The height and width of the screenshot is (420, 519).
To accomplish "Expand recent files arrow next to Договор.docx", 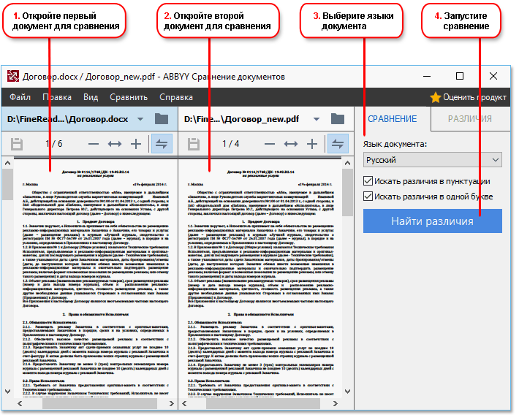I will point(140,119).
